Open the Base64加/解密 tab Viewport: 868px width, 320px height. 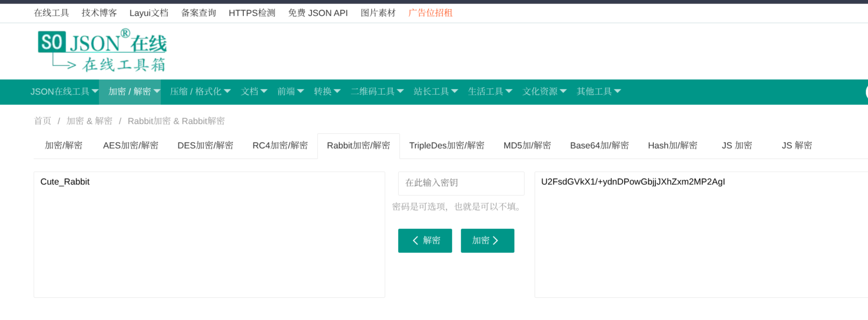click(x=599, y=145)
